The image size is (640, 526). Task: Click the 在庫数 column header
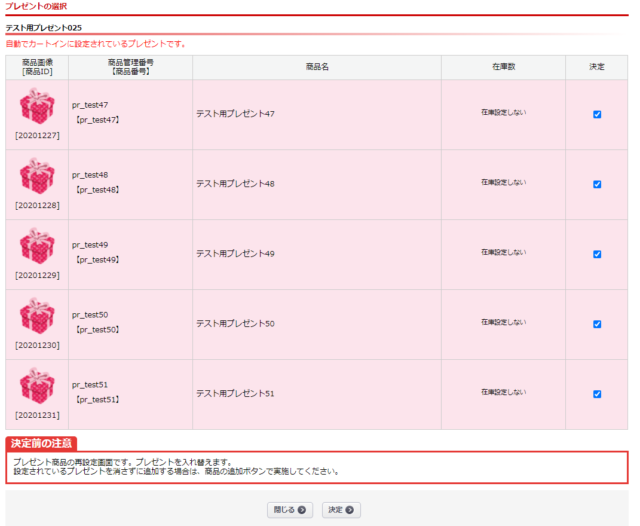tap(504, 67)
